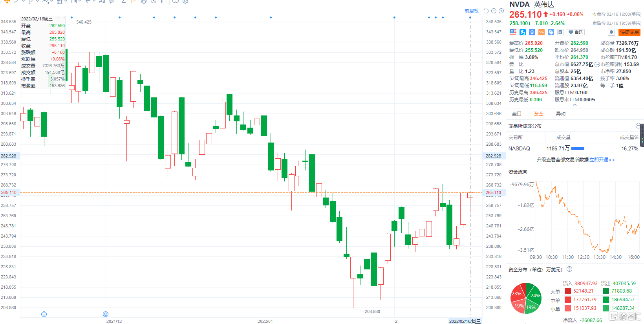This screenshot has height=324, width=644.
Task: Click the 立即开通>> upgrade link
Action: [602, 160]
